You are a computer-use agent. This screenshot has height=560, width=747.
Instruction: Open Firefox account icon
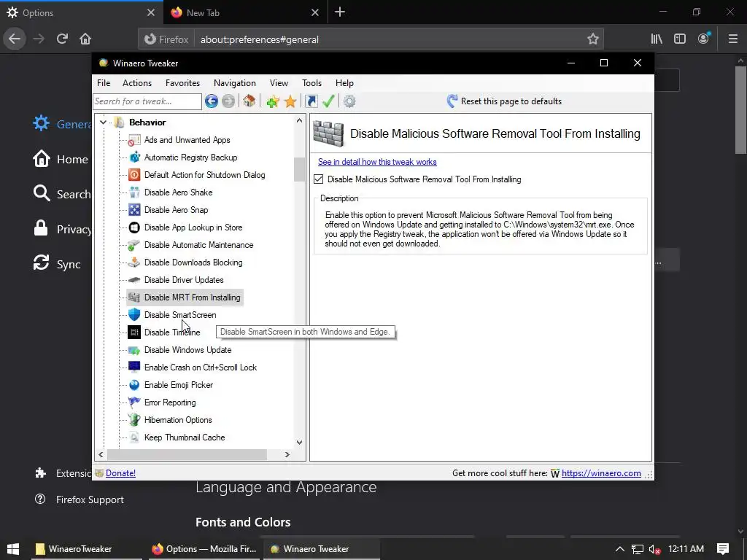(704, 39)
